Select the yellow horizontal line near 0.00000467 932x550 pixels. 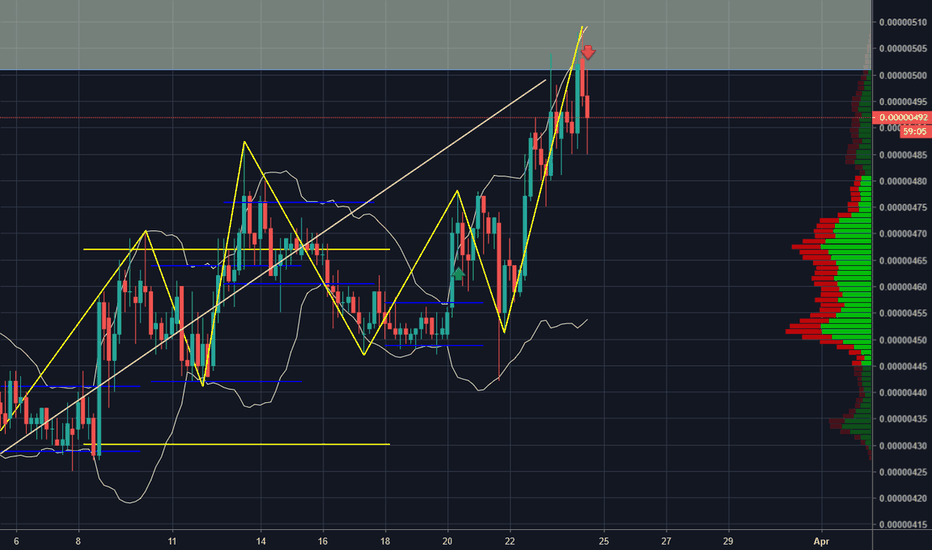pos(237,249)
